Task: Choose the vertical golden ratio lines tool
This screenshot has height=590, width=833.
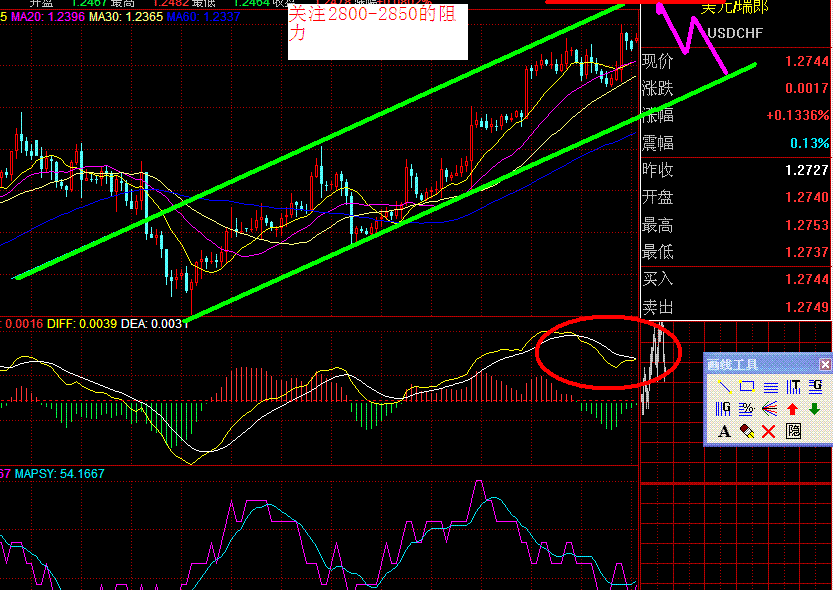Action: point(724,409)
